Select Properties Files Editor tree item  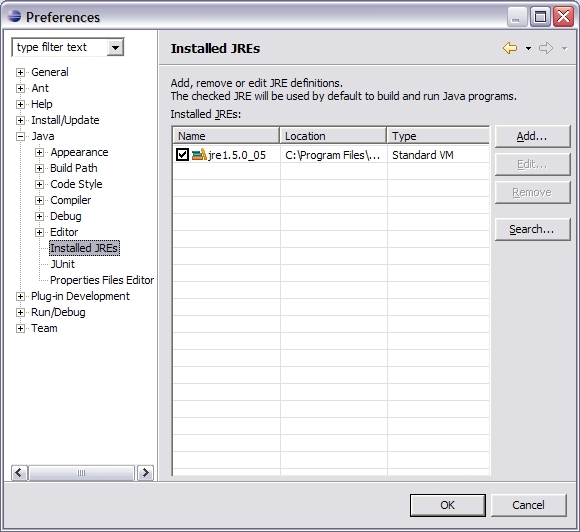(102, 280)
